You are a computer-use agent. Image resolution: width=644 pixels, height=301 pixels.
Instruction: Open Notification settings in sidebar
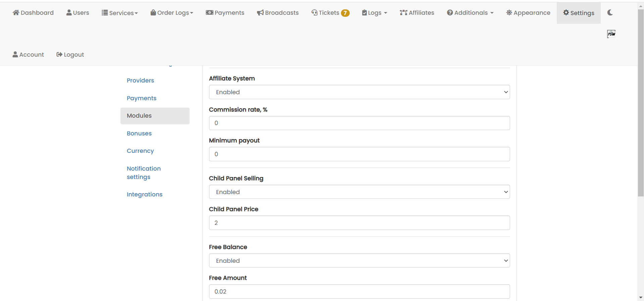coord(144,173)
